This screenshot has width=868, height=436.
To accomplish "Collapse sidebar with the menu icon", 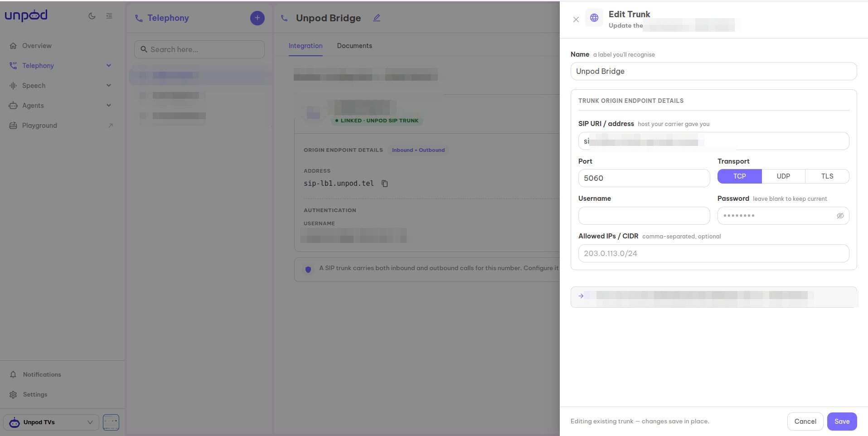I will (x=109, y=16).
